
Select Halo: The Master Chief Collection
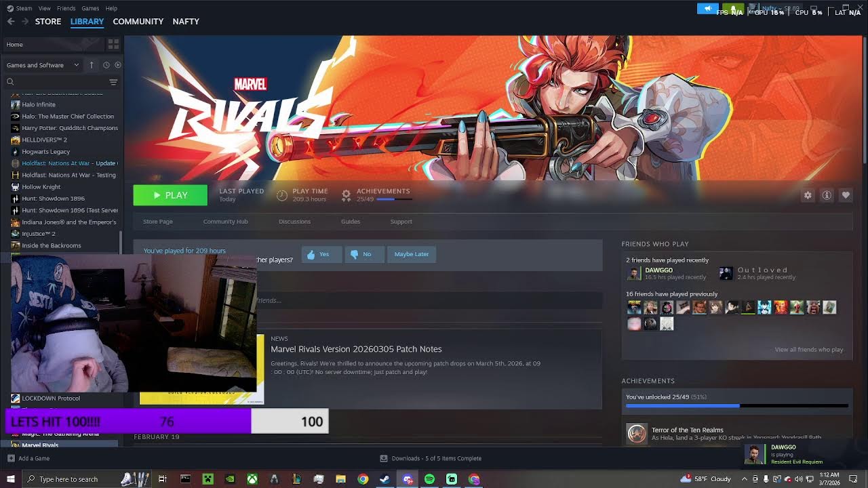point(68,117)
